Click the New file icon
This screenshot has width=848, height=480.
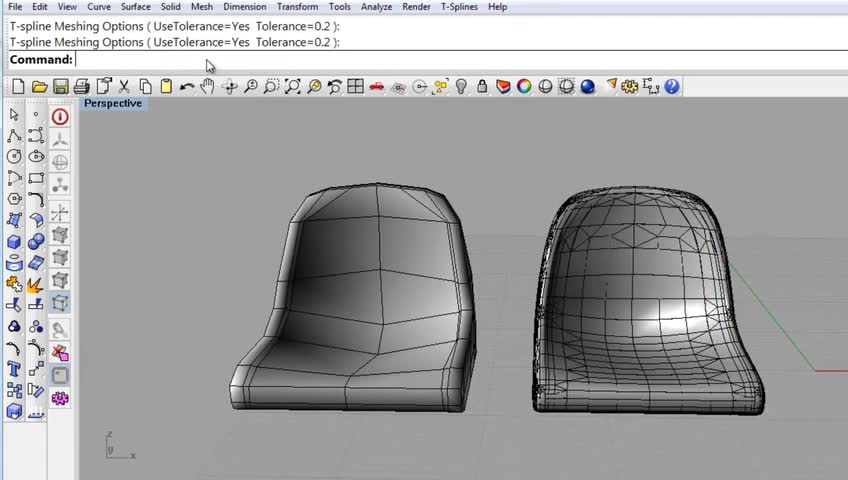(x=18, y=87)
